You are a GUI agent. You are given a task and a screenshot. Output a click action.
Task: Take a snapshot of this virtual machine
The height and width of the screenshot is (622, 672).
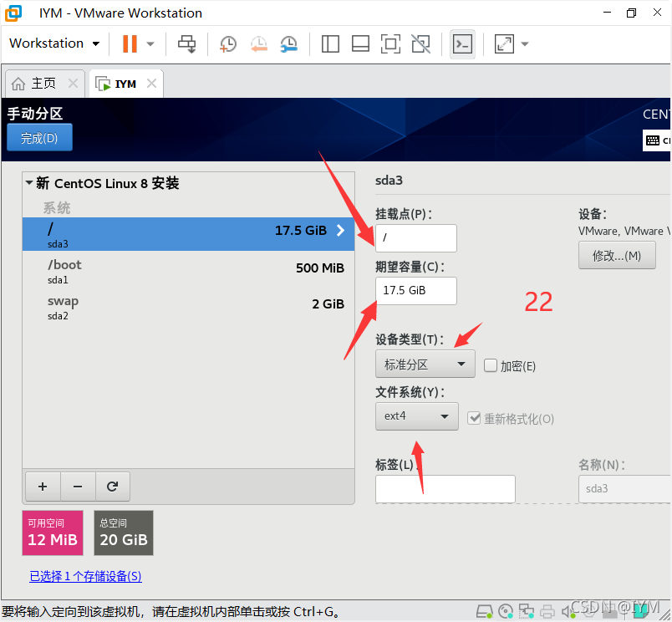point(228,43)
